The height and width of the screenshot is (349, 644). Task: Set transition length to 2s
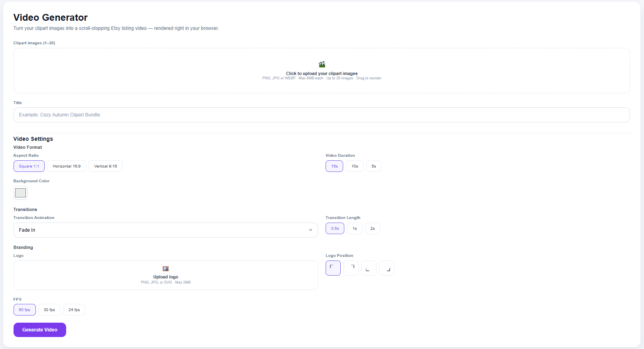pos(373,229)
